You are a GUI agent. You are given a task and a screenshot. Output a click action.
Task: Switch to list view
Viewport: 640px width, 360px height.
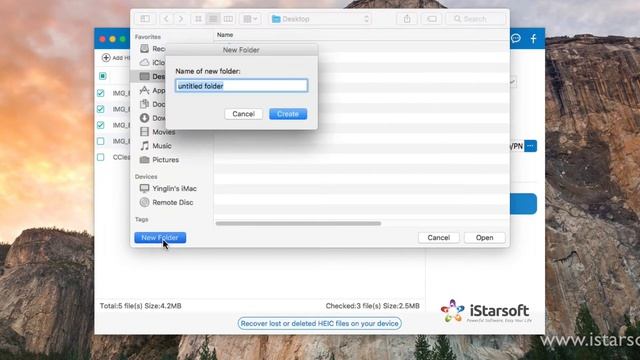click(x=213, y=19)
